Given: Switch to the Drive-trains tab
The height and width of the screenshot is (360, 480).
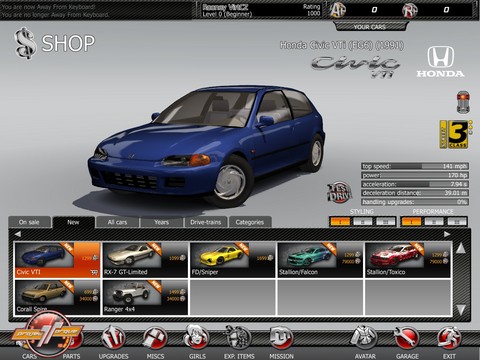Looking at the screenshot, I should (x=205, y=222).
